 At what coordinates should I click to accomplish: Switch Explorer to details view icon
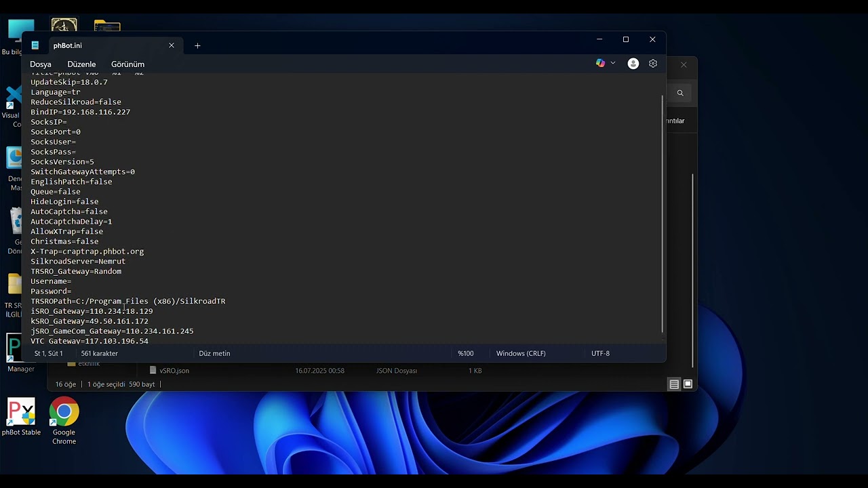pos(674,384)
